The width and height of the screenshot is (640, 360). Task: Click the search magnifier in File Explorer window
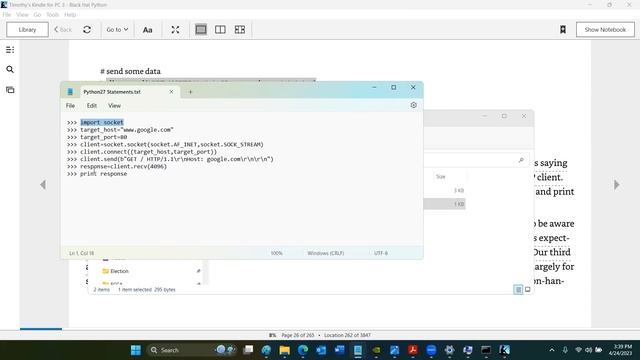click(x=521, y=160)
